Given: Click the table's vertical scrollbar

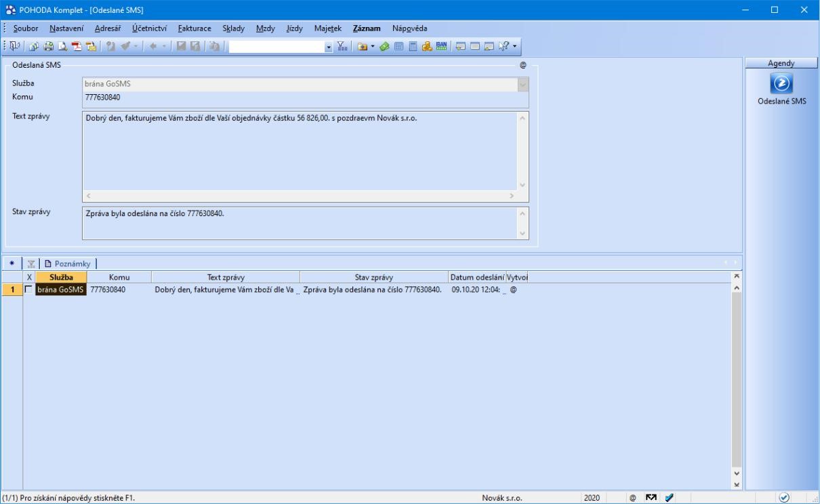Looking at the screenshot, I should coord(737,379).
